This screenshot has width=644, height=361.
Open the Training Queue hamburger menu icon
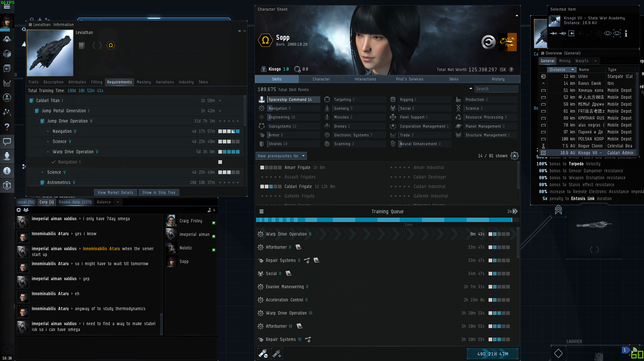(261, 211)
